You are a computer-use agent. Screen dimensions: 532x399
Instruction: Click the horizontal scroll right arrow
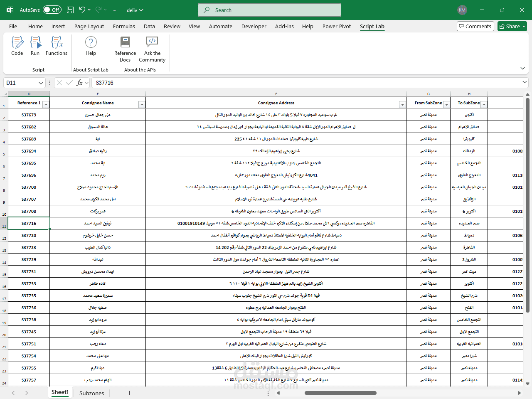pos(519,393)
